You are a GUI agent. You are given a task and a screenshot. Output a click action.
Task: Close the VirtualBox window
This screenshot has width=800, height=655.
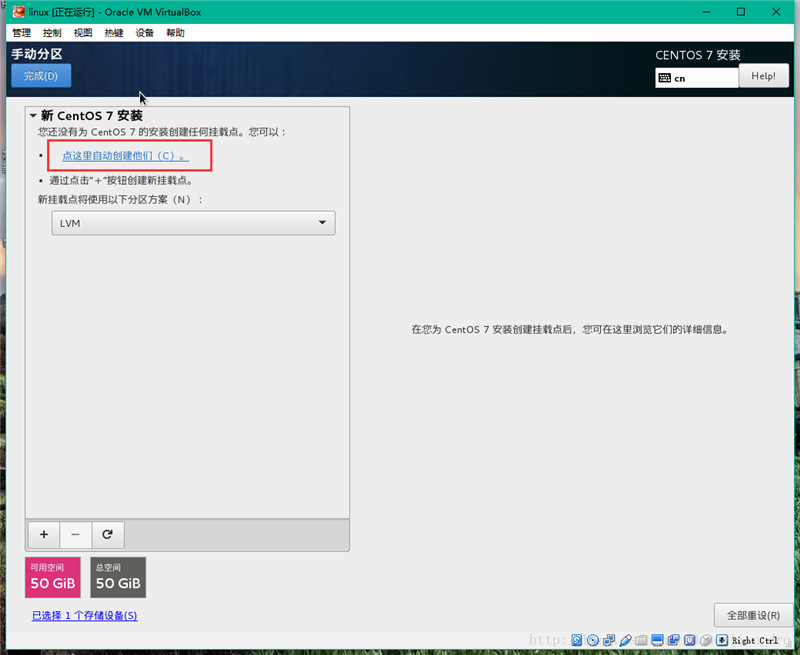776,12
